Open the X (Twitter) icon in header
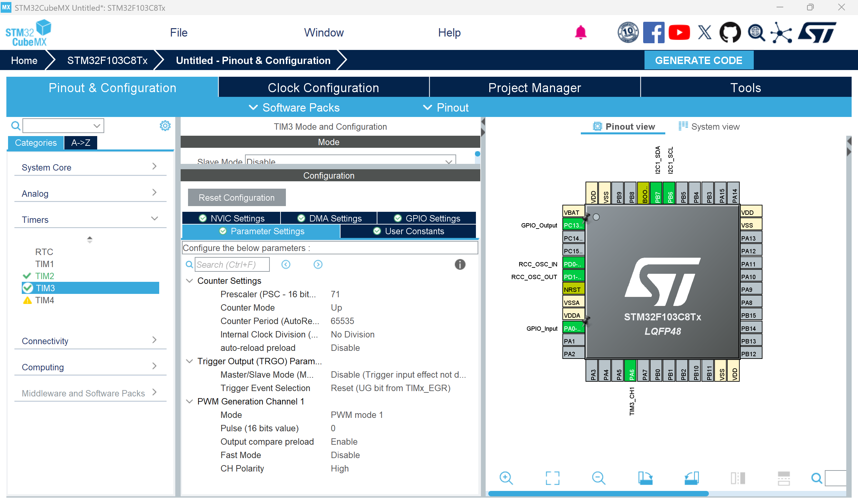Image resolution: width=858 pixels, height=504 pixels. (x=704, y=33)
